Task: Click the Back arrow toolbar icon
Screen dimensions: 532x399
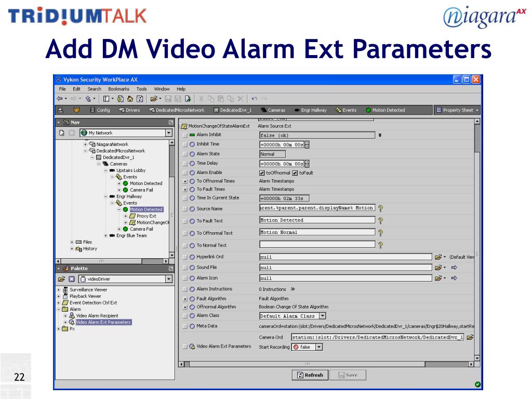Action: coord(60,99)
